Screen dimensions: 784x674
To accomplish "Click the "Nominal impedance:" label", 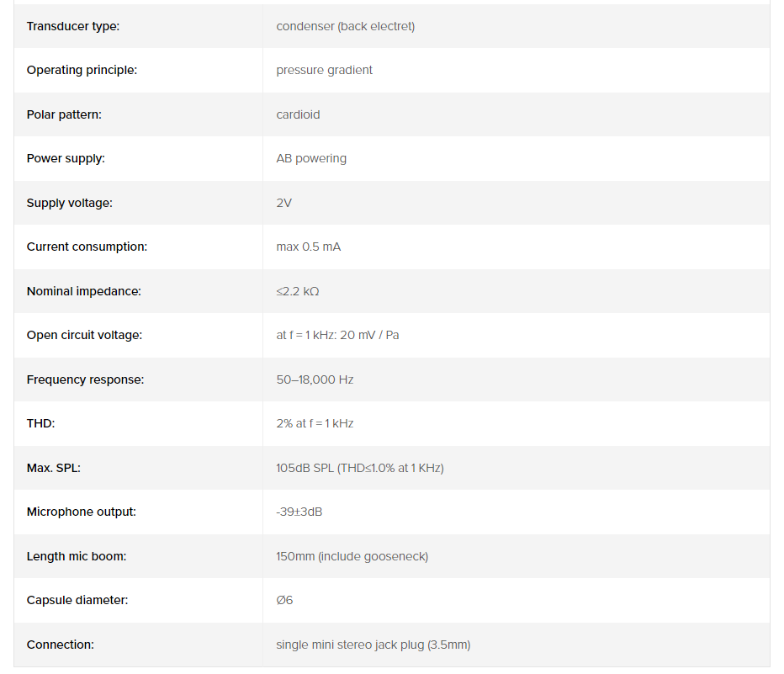I will coord(83,291).
